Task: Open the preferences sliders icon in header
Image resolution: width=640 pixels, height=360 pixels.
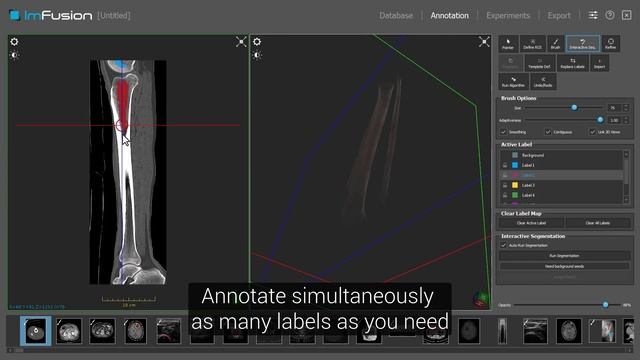Action: pyautogui.click(x=593, y=16)
